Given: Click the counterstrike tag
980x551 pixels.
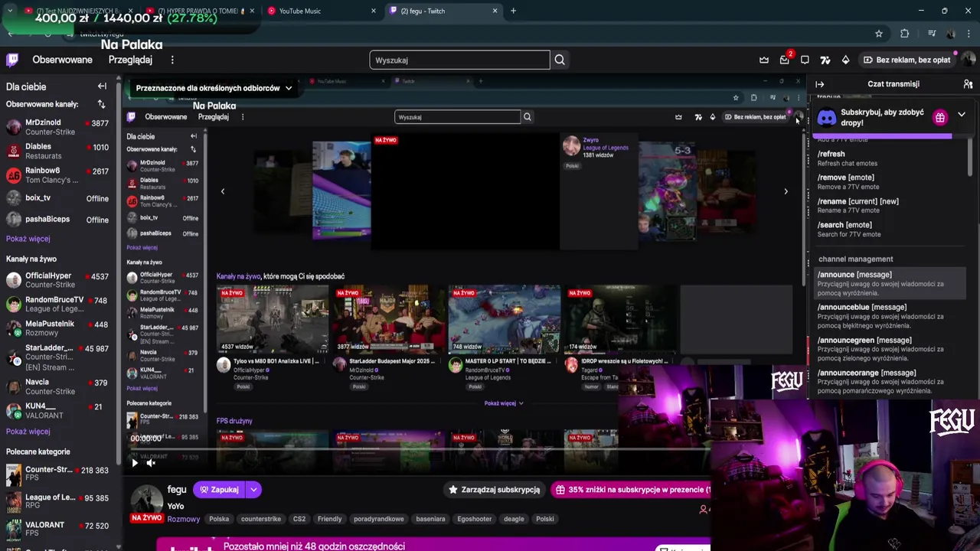Looking at the screenshot, I should (x=261, y=519).
